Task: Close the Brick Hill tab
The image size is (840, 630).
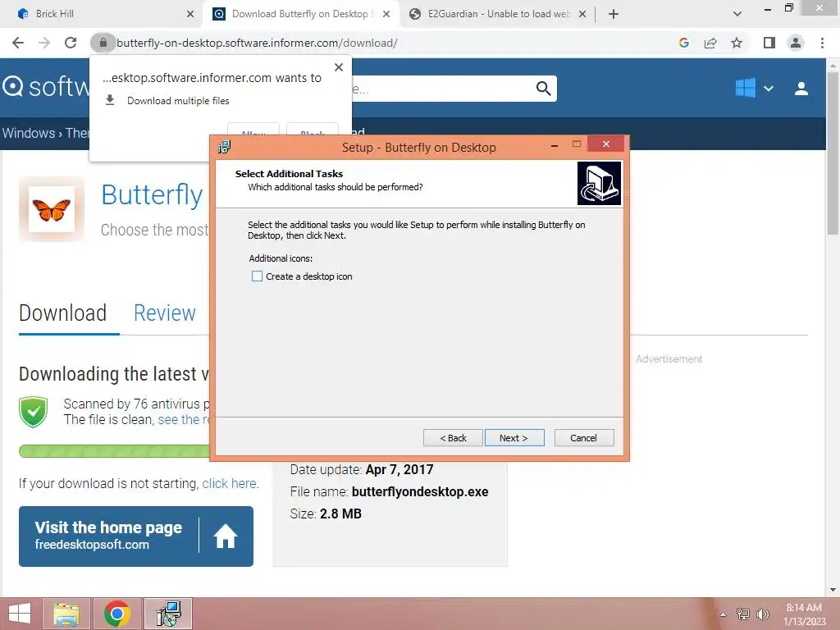Action: 190,14
